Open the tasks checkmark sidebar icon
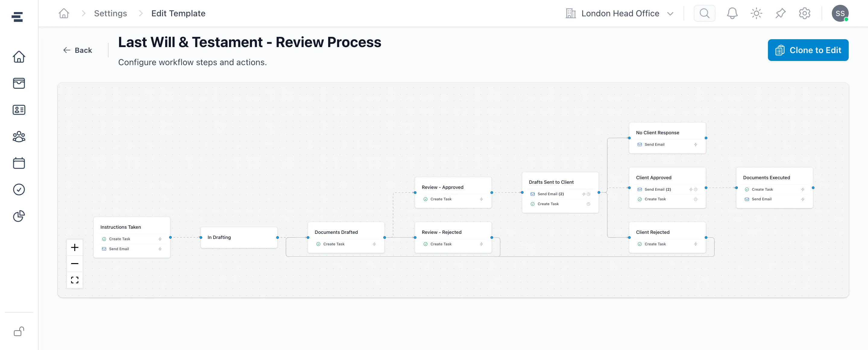The width and height of the screenshot is (868, 350). [19, 189]
